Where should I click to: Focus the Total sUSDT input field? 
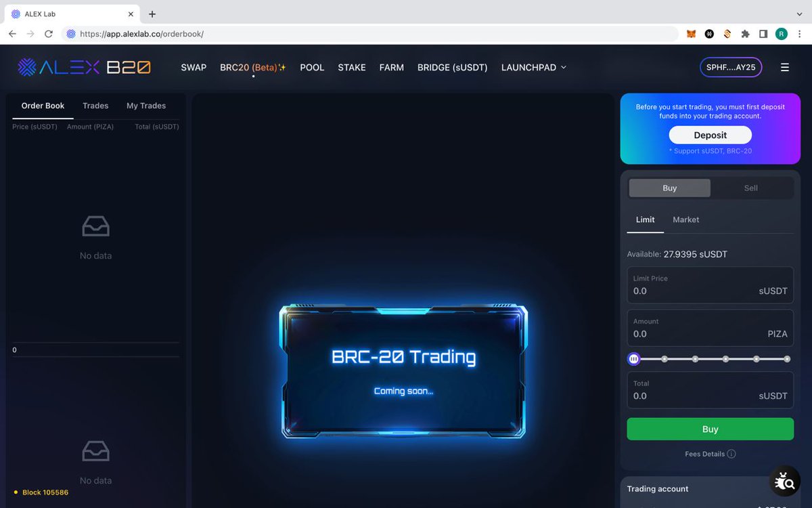point(710,389)
